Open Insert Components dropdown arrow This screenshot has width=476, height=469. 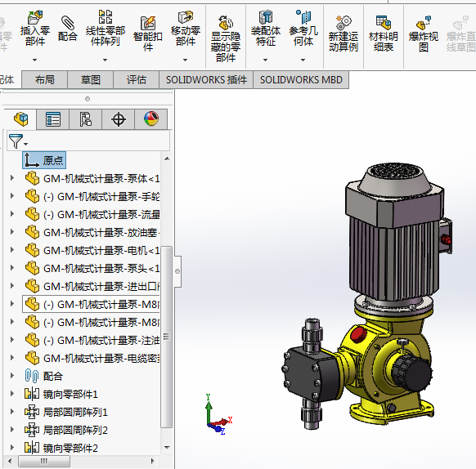pyautogui.click(x=35, y=60)
